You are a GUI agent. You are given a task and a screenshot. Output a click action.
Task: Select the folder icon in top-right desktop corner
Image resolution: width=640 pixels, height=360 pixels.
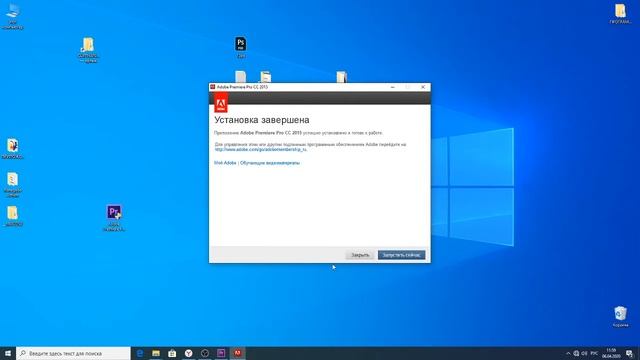[620, 13]
